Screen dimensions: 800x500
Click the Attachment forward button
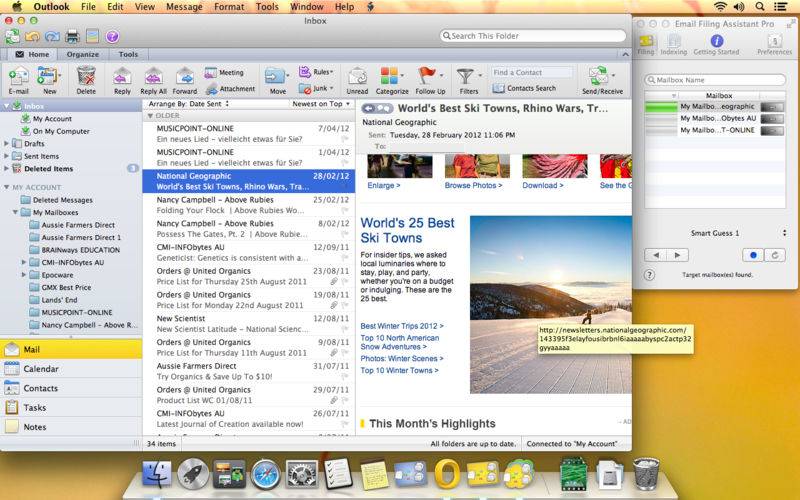(230, 89)
